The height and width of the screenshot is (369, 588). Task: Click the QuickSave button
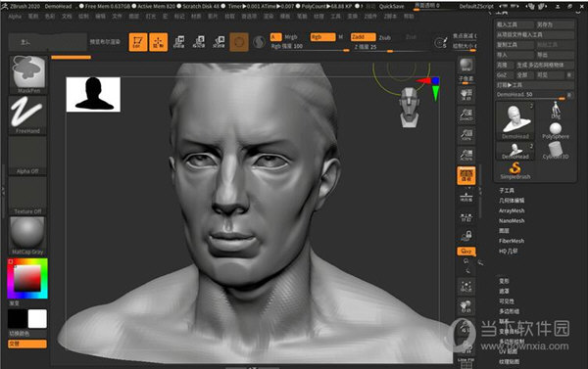[391, 7]
